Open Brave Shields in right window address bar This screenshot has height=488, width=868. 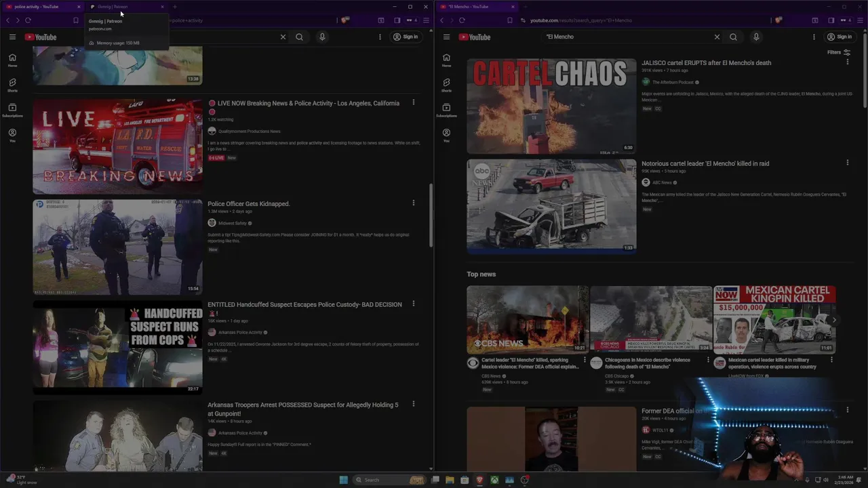[x=778, y=20]
